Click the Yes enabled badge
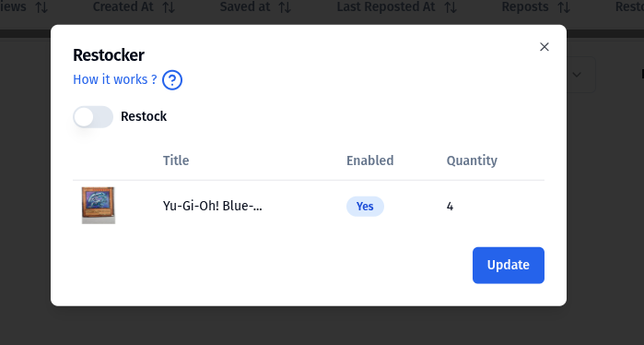 [x=365, y=206]
